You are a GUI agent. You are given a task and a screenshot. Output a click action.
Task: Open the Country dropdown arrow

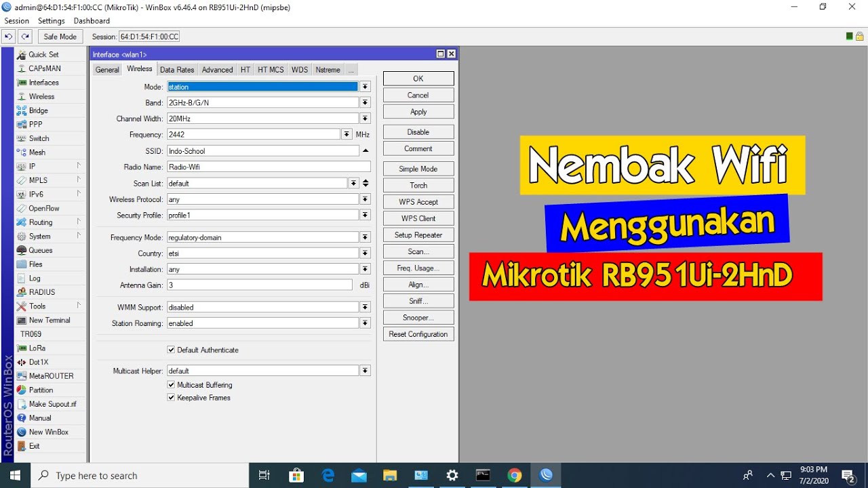click(x=366, y=253)
